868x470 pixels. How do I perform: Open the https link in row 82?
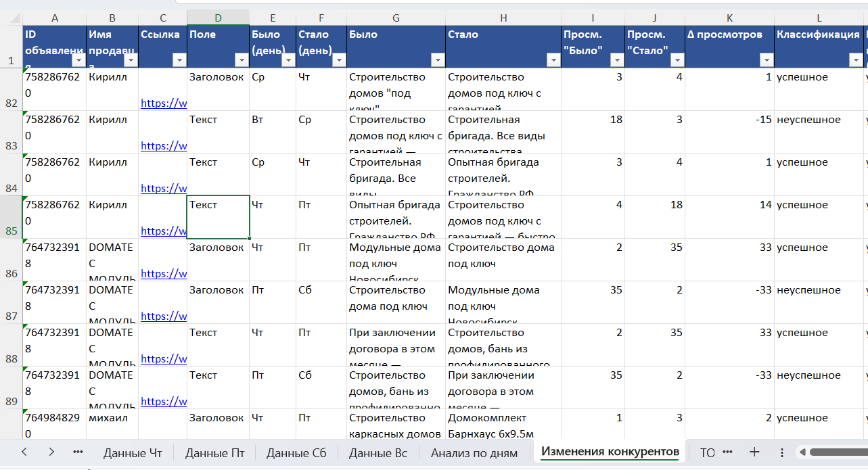click(x=164, y=103)
